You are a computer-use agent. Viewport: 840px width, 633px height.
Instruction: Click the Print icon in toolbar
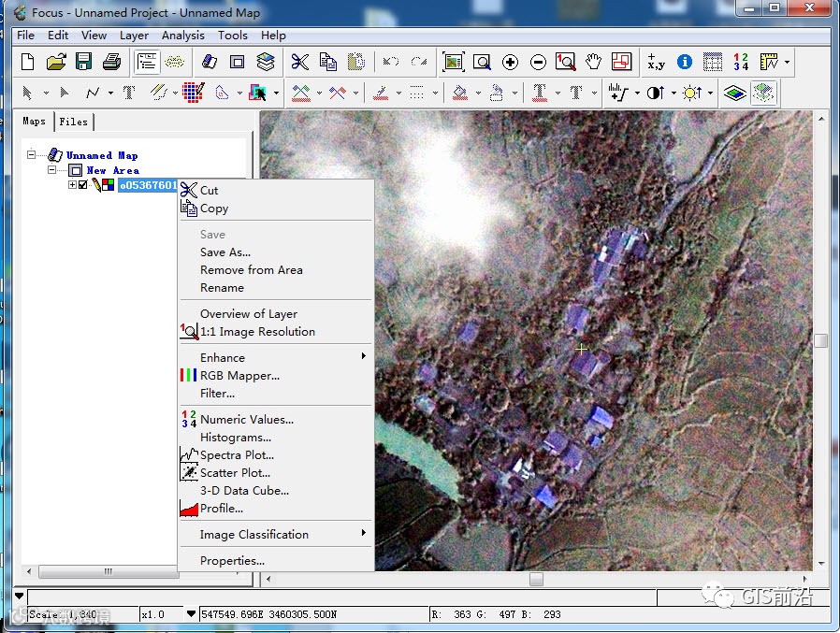coord(112,62)
